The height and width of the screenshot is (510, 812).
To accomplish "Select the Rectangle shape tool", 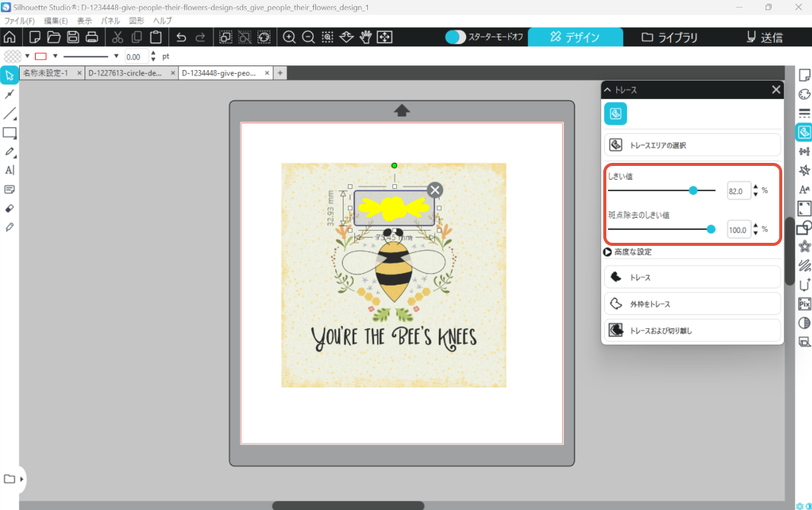I will pos(9,133).
